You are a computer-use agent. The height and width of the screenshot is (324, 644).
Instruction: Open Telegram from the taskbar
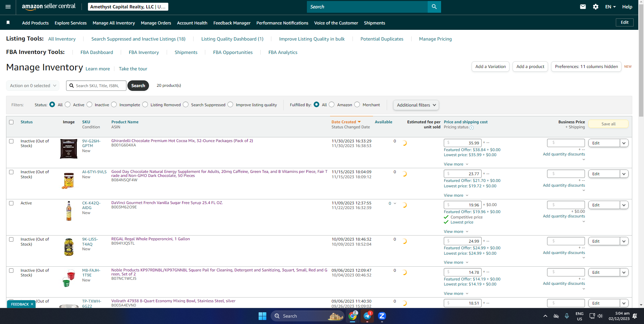[x=367, y=316]
